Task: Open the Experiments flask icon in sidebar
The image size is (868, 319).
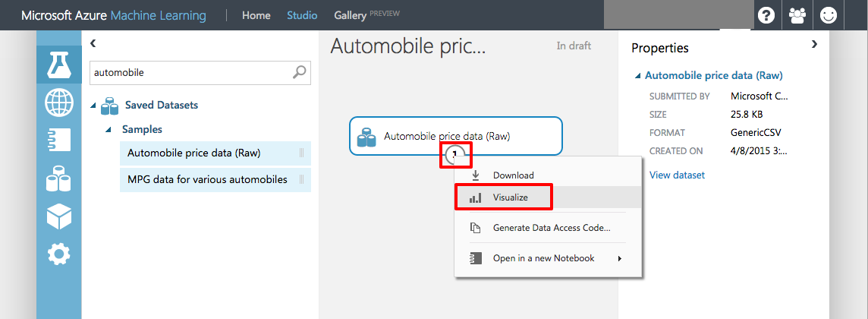Action: (59, 65)
